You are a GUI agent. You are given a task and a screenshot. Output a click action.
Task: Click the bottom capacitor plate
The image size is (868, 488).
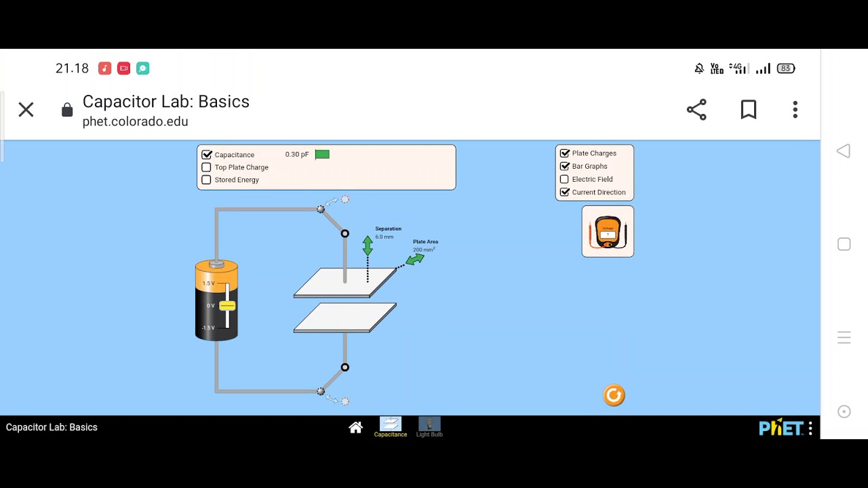345,318
